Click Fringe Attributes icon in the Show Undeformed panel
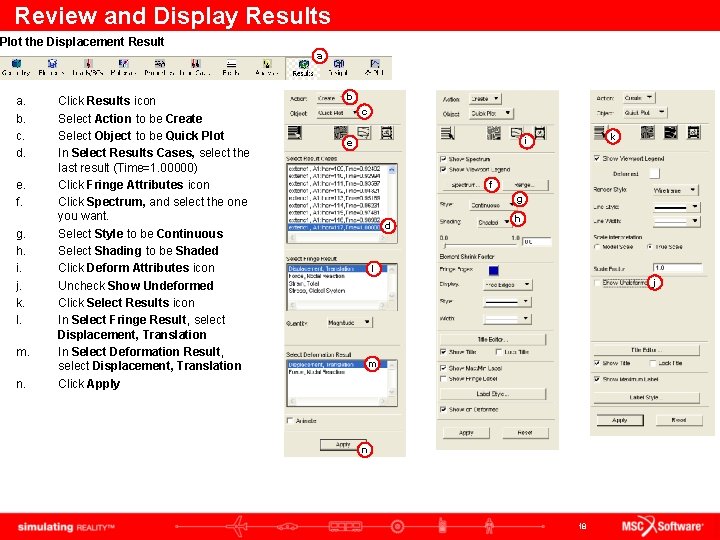 (647, 133)
